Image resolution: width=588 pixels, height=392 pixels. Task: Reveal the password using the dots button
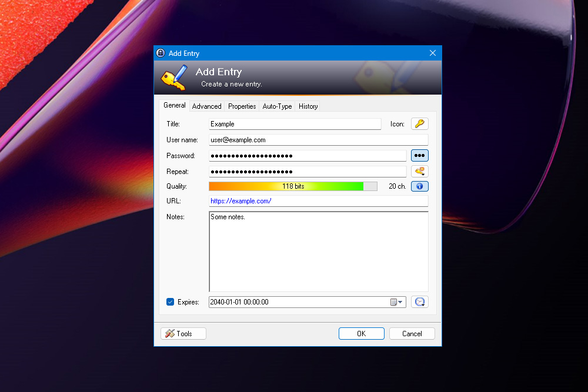pos(419,155)
